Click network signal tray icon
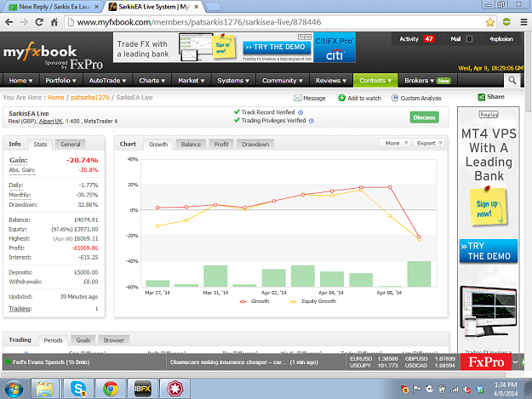 455,390
